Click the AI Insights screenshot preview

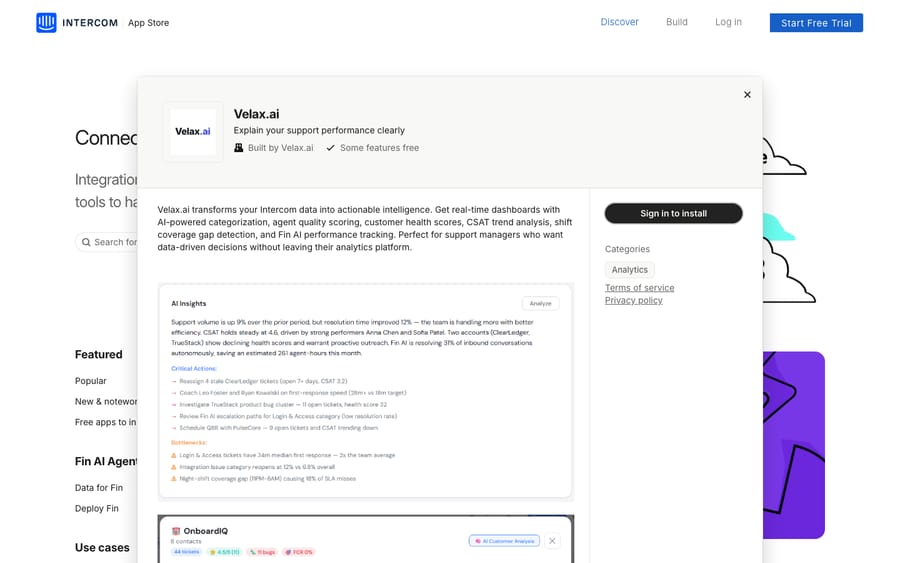click(x=366, y=391)
